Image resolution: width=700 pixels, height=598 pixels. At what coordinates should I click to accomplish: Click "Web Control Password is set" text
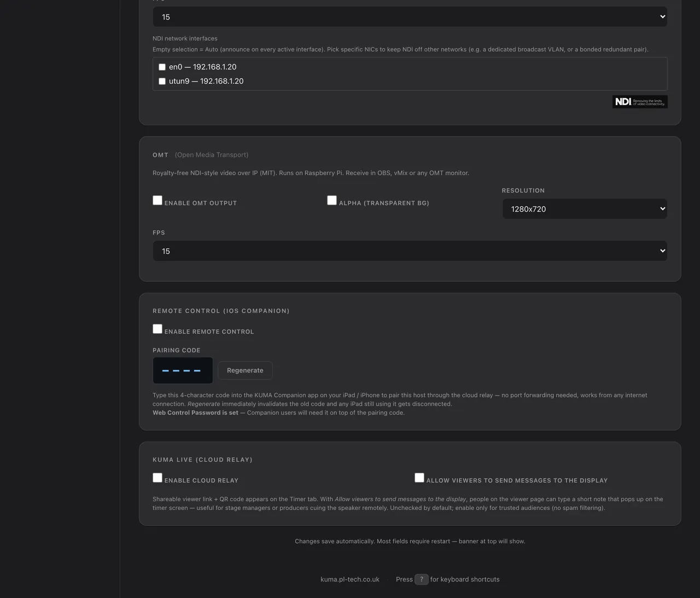195,413
